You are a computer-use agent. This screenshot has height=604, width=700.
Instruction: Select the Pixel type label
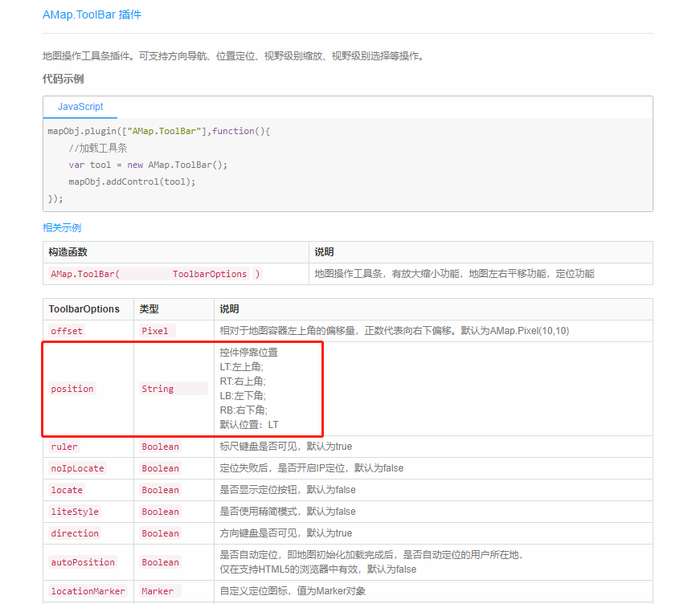coord(154,331)
